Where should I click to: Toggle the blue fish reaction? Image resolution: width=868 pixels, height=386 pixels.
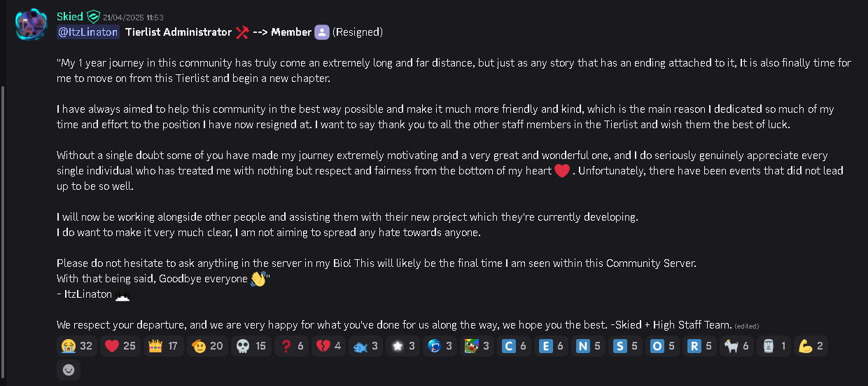366,346
